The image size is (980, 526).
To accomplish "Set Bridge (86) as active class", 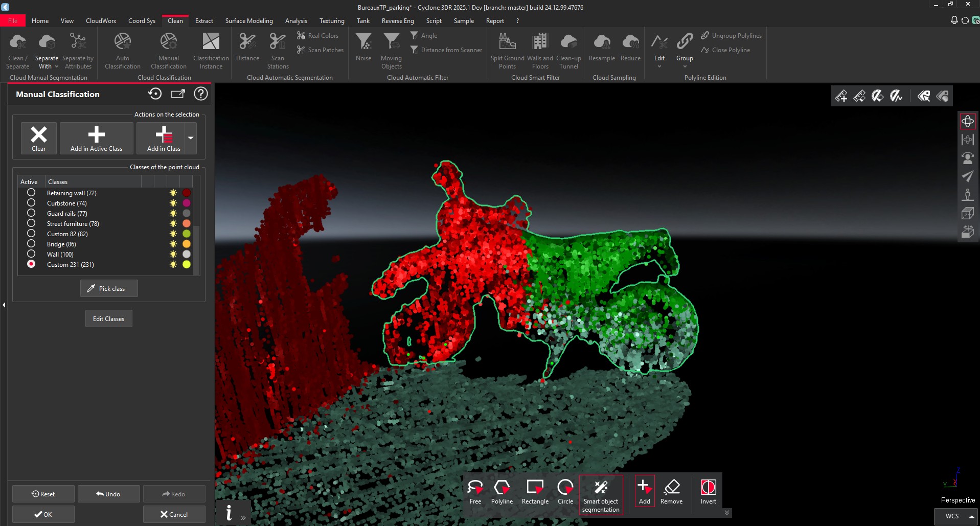I will pos(31,244).
